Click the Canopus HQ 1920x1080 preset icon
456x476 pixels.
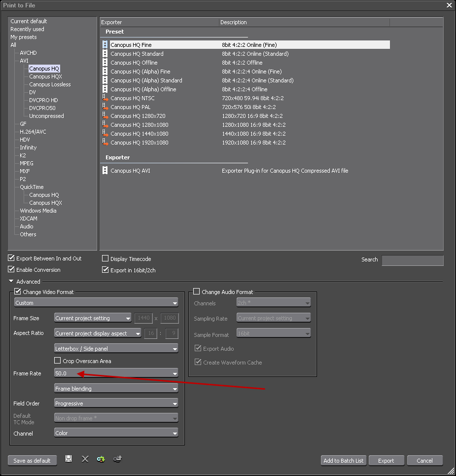coord(105,143)
